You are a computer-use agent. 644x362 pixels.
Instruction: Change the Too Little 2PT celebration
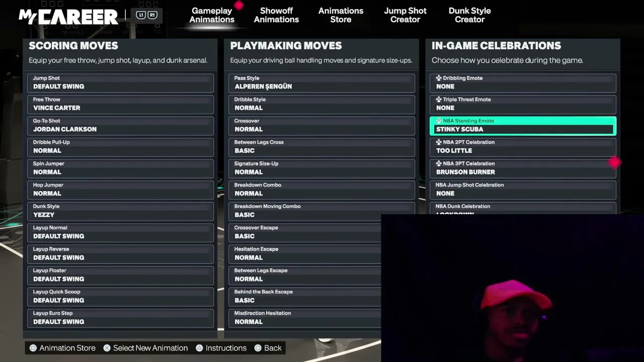click(x=523, y=147)
